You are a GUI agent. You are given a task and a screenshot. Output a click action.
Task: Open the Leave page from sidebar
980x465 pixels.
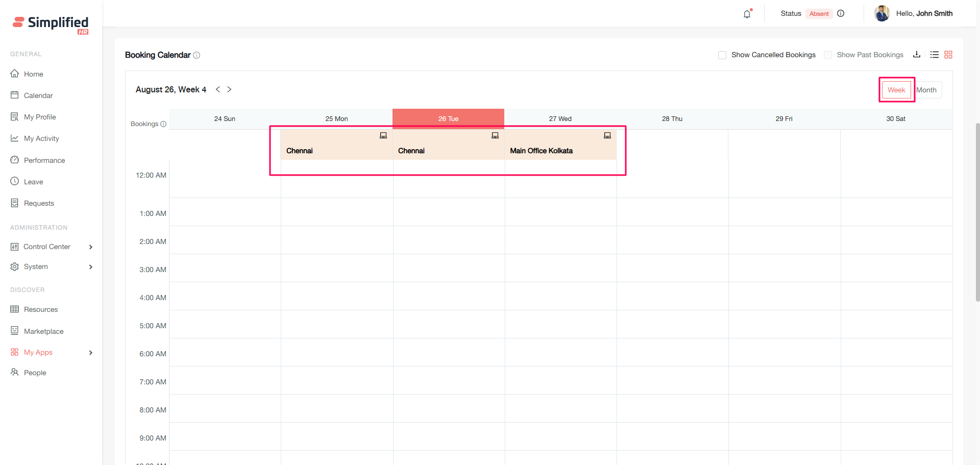coord(33,182)
